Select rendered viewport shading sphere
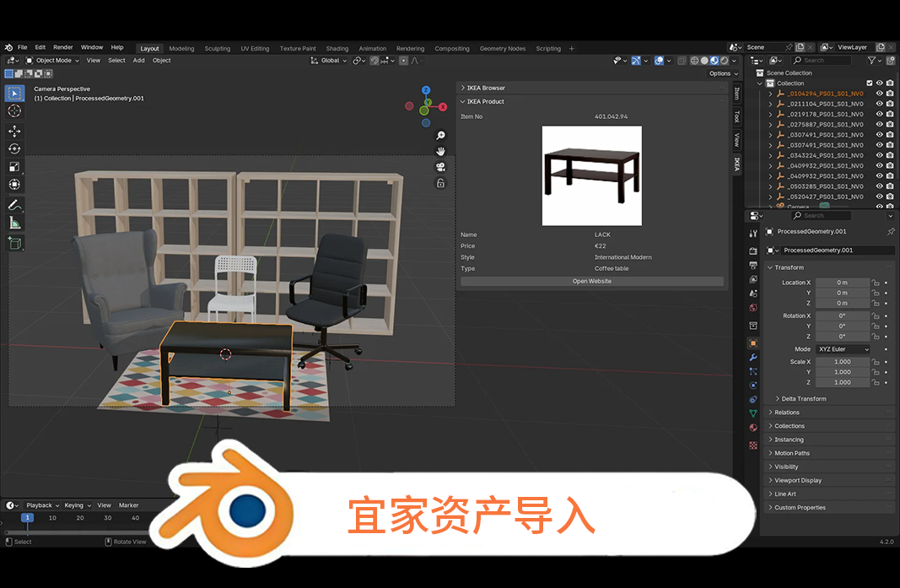Screen dimensions: 900x588 [725, 60]
